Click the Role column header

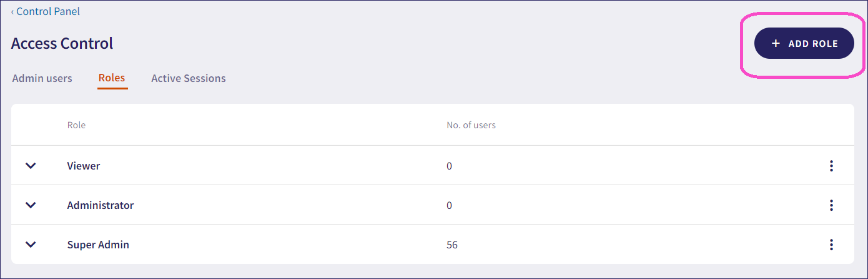pyautogui.click(x=76, y=125)
